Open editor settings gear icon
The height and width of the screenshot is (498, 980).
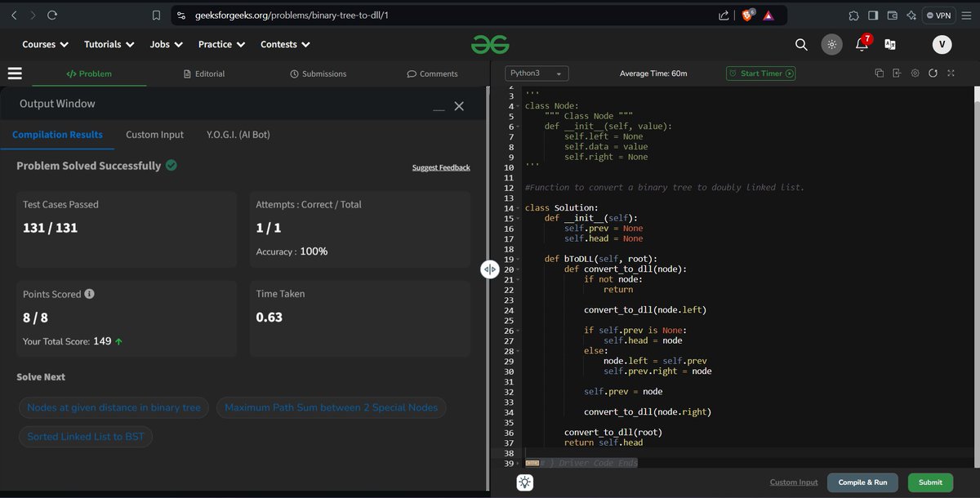(915, 73)
